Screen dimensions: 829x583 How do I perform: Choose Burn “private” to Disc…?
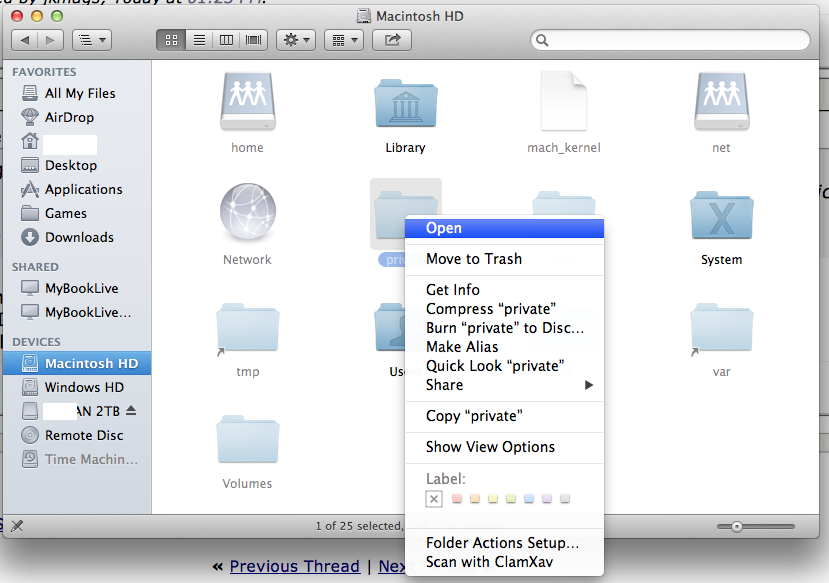504,328
